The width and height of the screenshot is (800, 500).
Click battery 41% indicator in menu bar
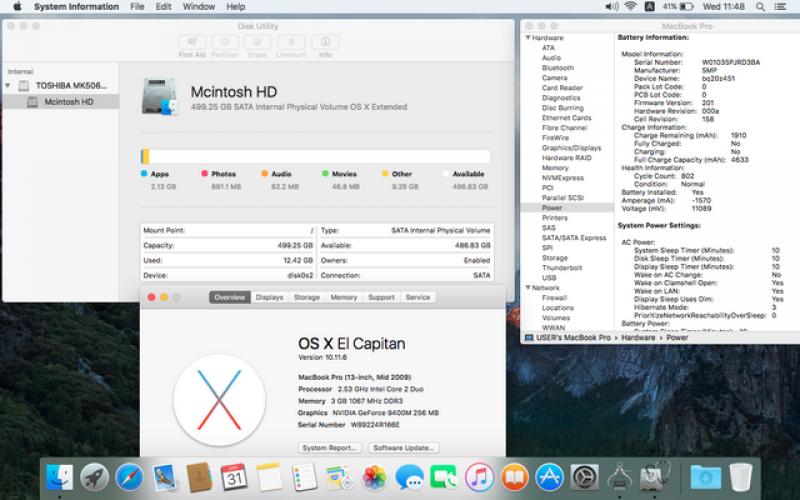[678, 7]
